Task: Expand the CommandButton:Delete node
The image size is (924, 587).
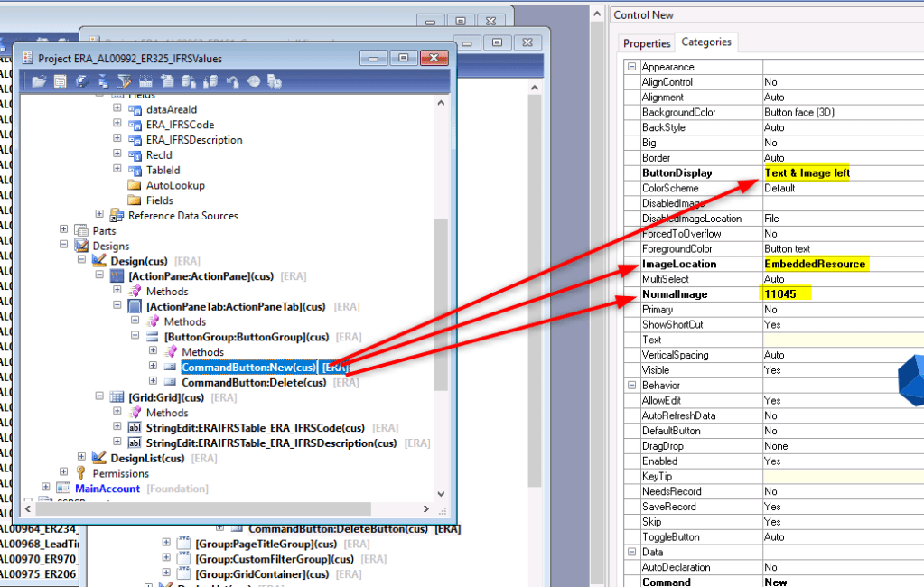Action: tap(153, 382)
